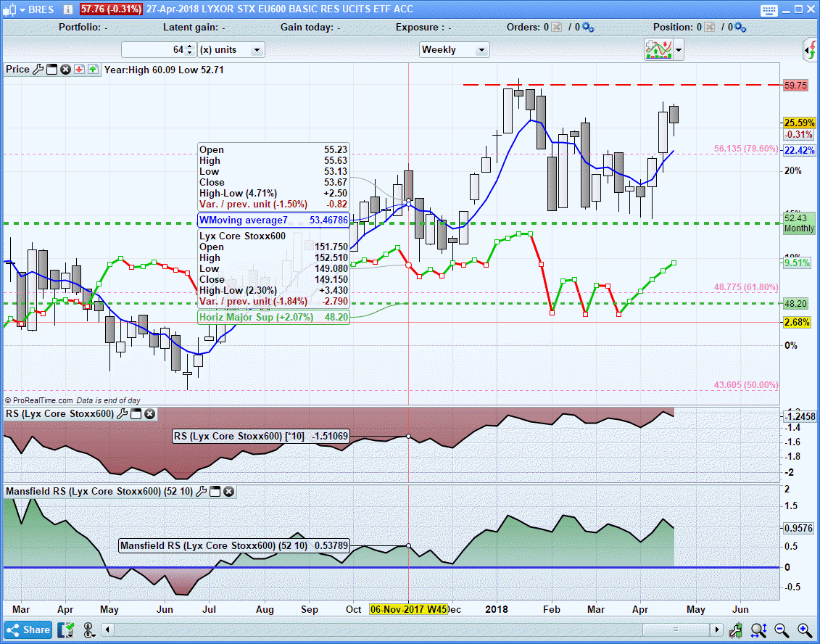Screen dimensions: 820x644
Task: Click the info icon next to BRES
Action: click(68, 9)
